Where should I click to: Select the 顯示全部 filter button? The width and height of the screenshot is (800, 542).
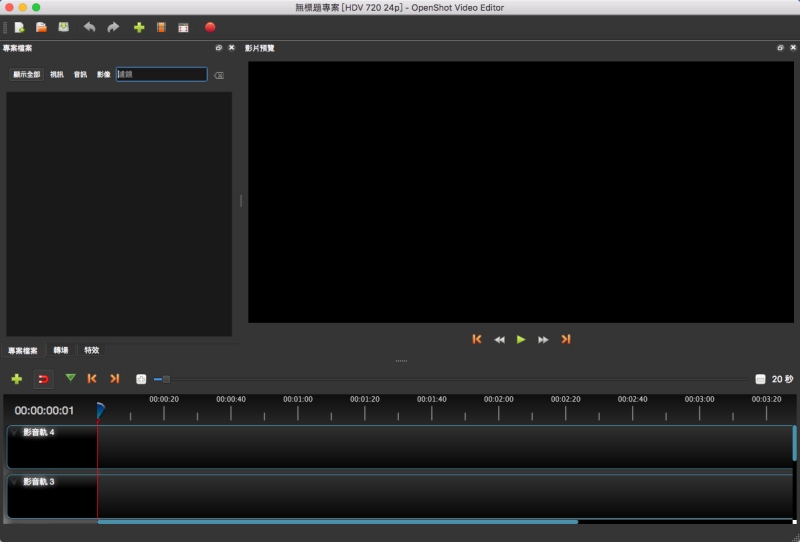pyautogui.click(x=27, y=75)
